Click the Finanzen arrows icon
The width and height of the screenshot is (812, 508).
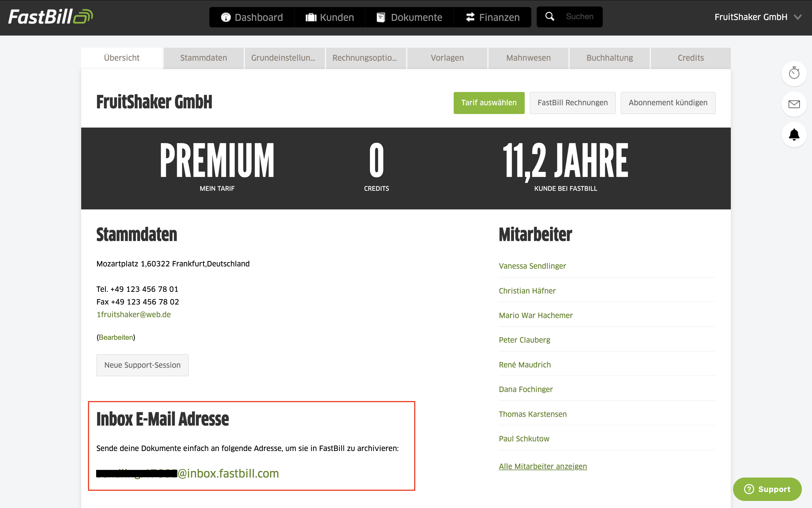(470, 17)
